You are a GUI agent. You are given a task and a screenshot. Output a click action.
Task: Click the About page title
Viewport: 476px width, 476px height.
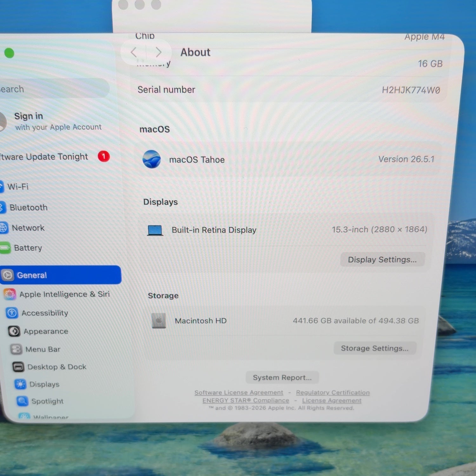(195, 52)
